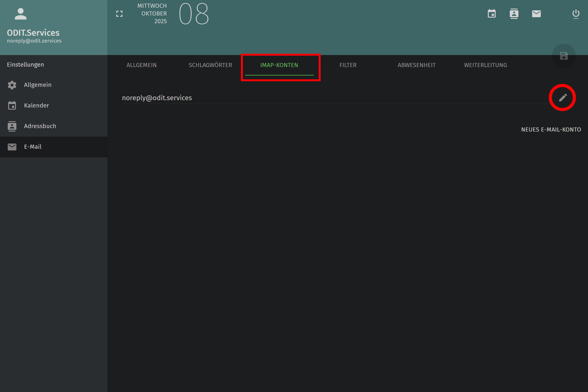Open the WEITERLEITUNG tab
588x392 pixels.
tap(485, 65)
